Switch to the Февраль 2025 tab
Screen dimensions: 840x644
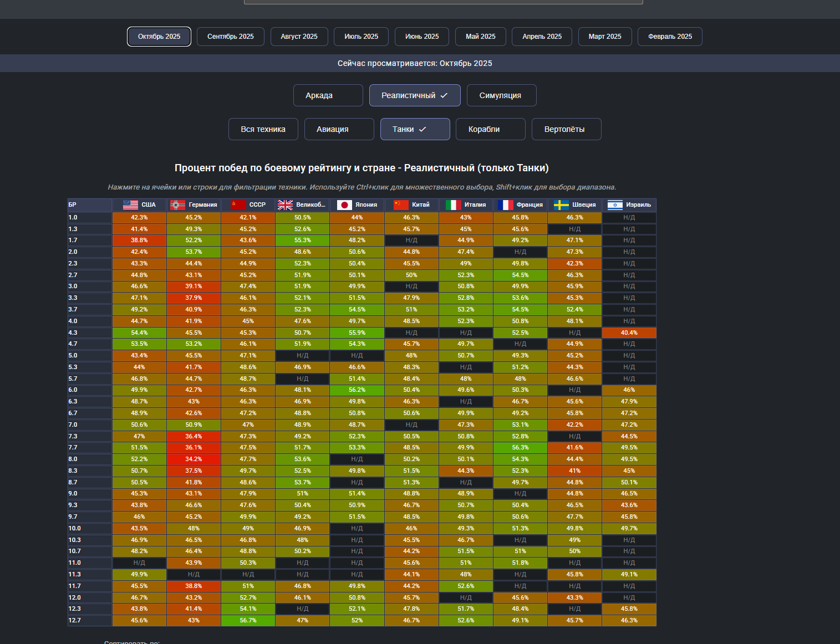click(670, 37)
